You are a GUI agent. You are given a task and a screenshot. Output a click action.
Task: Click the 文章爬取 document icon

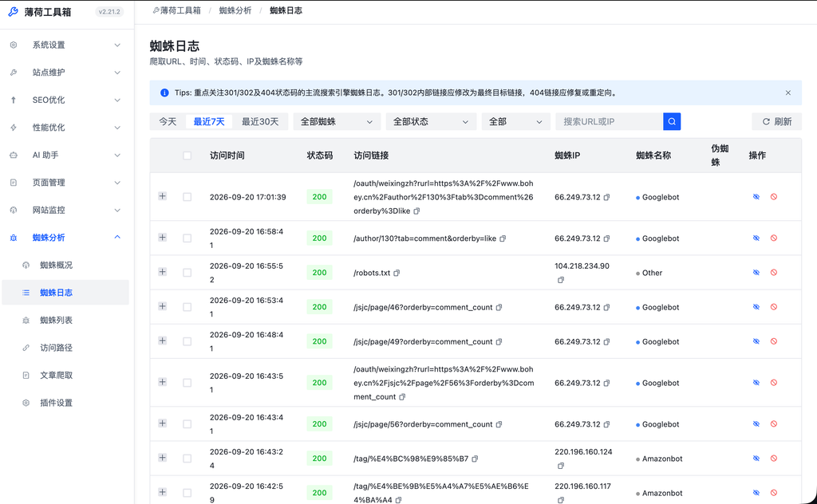click(x=26, y=376)
